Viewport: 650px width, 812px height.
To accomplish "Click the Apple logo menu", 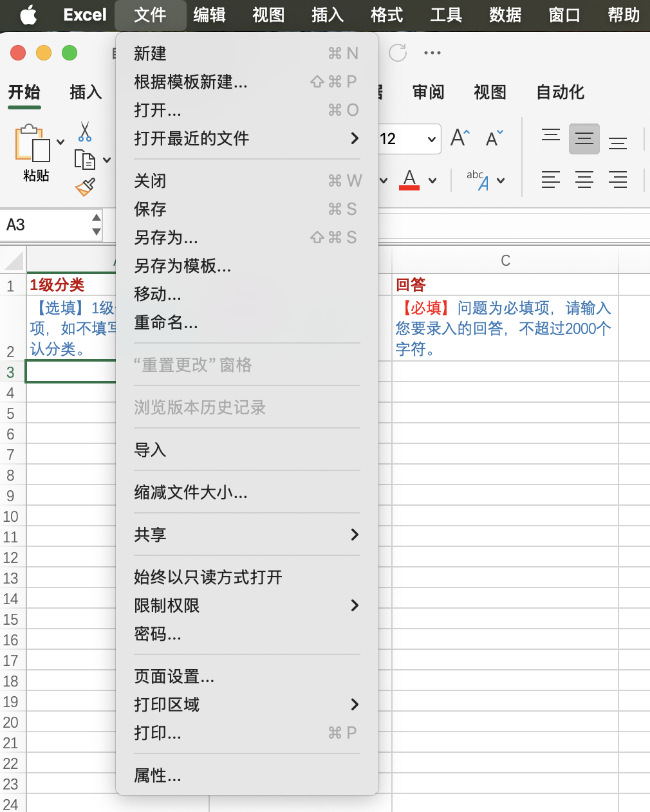I will pyautogui.click(x=28, y=14).
